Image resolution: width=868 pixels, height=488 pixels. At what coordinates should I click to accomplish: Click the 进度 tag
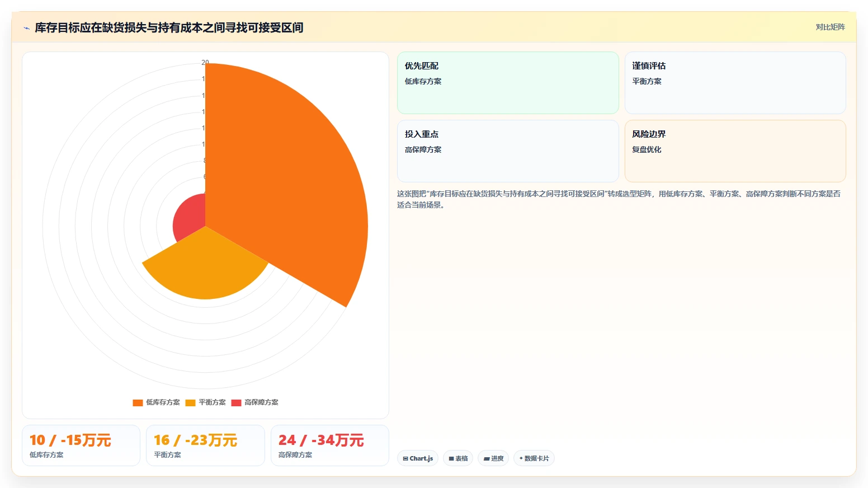click(493, 458)
